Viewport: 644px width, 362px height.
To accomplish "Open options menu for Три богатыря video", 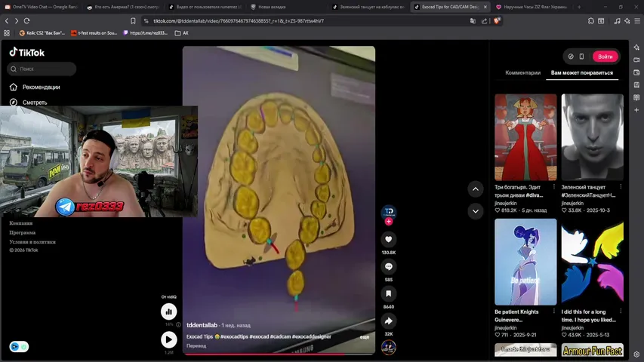I will (553, 187).
